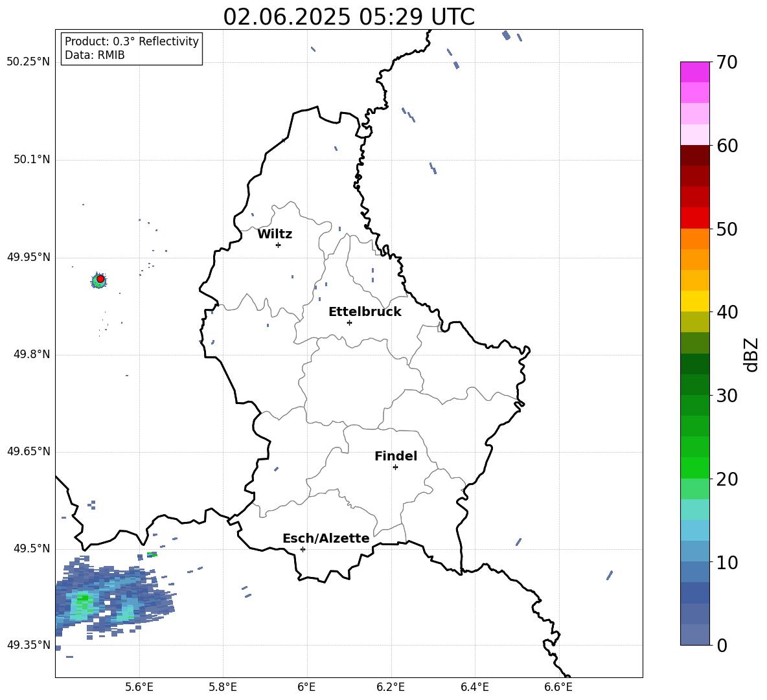Click the 6.6°E longitude label
The image size is (767, 700).
click(x=558, y=687)
